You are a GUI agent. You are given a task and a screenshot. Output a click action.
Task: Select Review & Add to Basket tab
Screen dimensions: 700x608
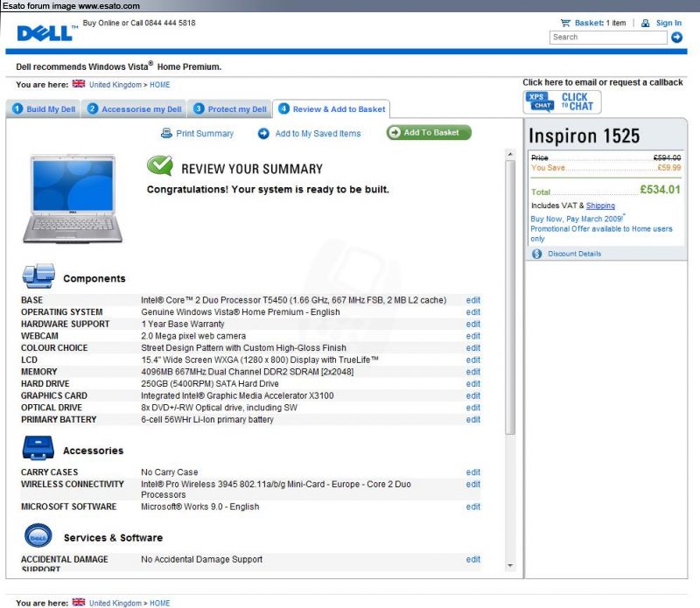click(x=332, y=109)
